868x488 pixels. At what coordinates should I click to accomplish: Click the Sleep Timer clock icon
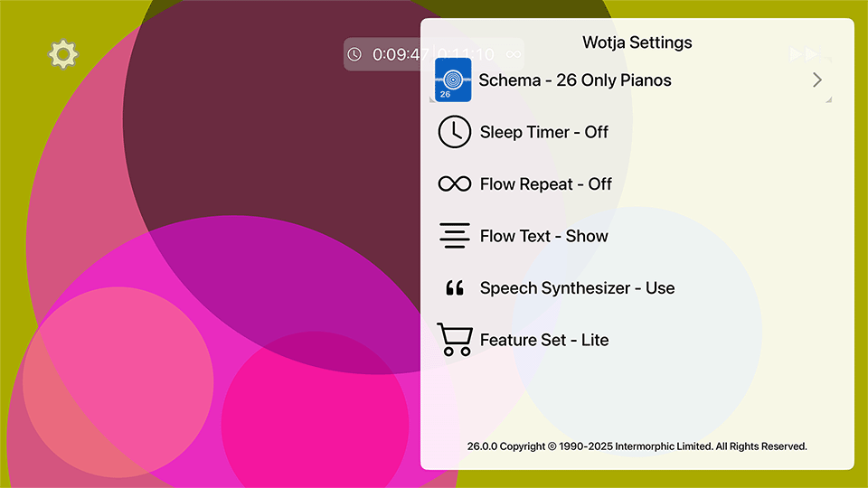coord(455,132)
